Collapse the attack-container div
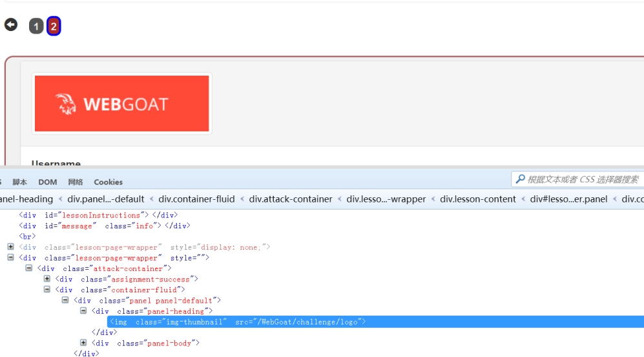Screen dimensions: 644x357 [29, 268]
